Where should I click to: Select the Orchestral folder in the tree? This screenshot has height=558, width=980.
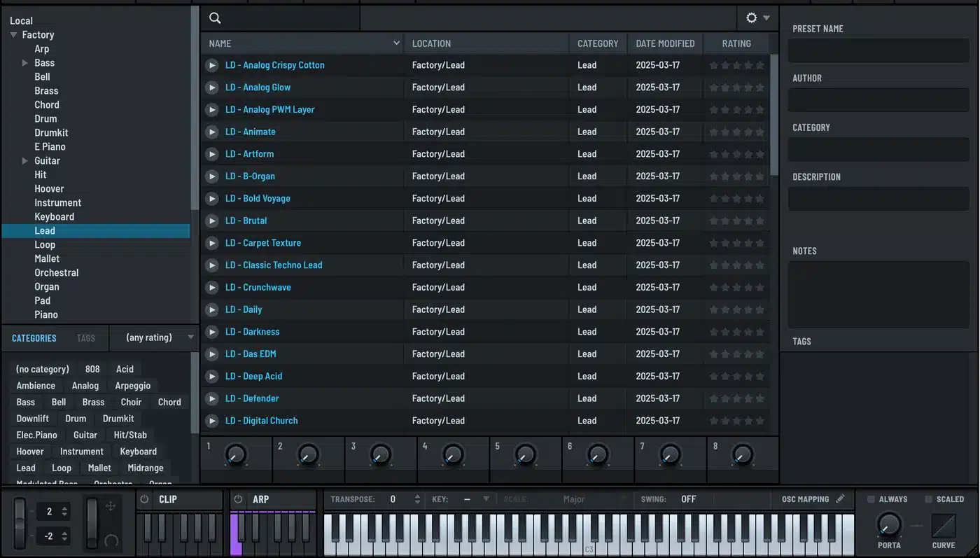pyautogui.click(x=57, y=272)
